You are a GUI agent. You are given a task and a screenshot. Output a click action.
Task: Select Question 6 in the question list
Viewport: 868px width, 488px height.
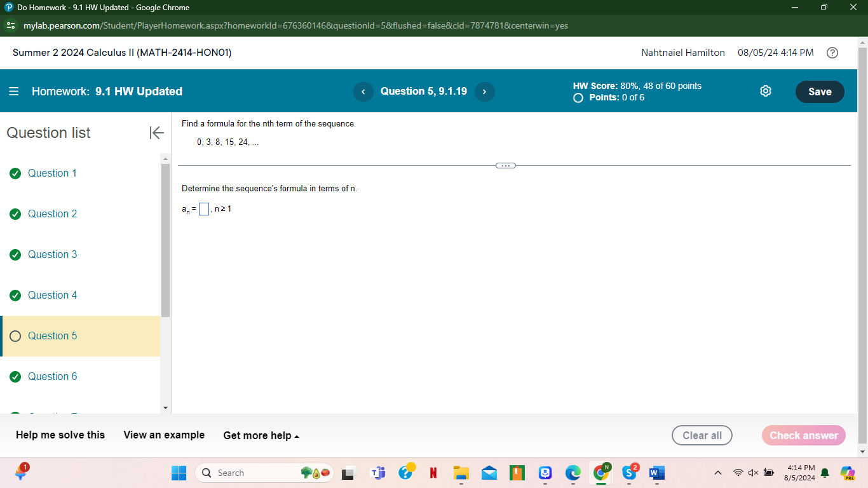coord(52,376)
